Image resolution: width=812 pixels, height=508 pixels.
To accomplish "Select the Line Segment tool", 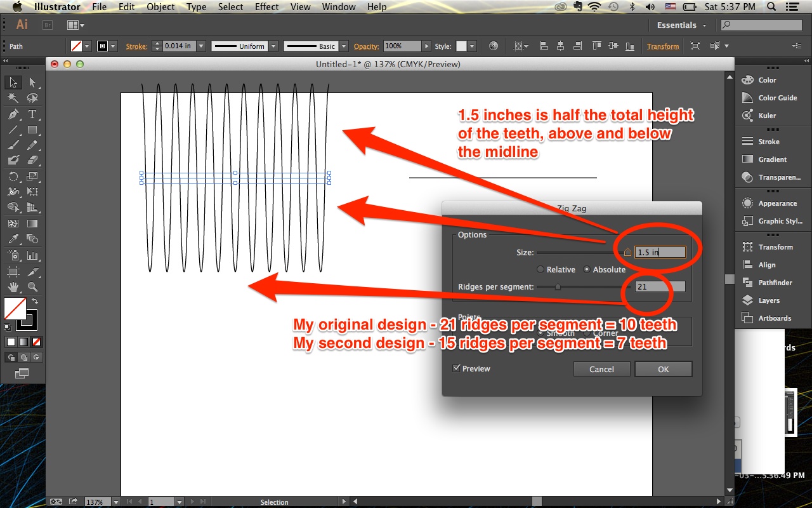I will click(13, 130).
